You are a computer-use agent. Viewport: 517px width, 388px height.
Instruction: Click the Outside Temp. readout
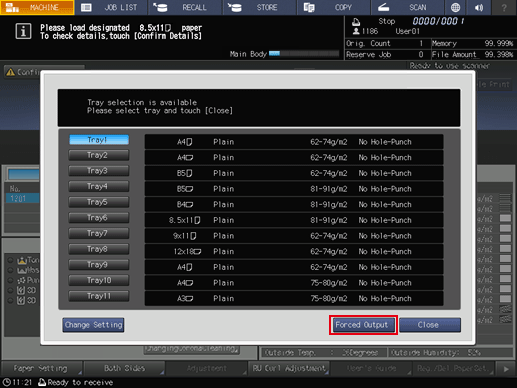(323, 352)
